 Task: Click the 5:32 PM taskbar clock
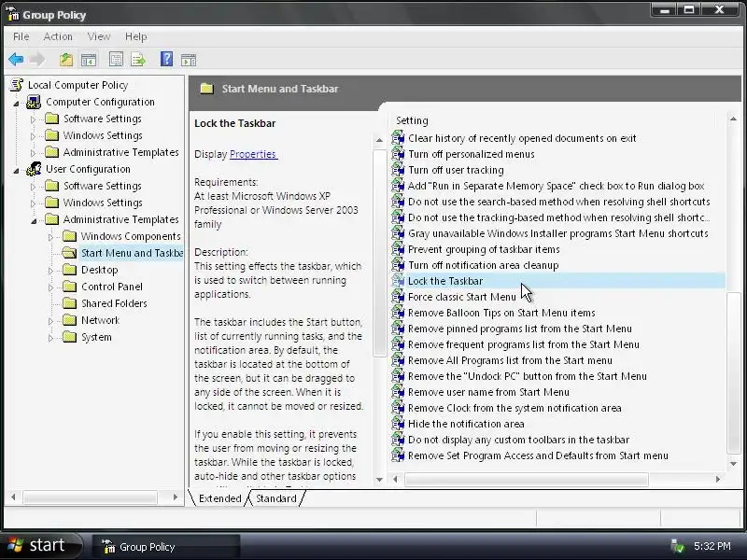(x=712, y=546)
